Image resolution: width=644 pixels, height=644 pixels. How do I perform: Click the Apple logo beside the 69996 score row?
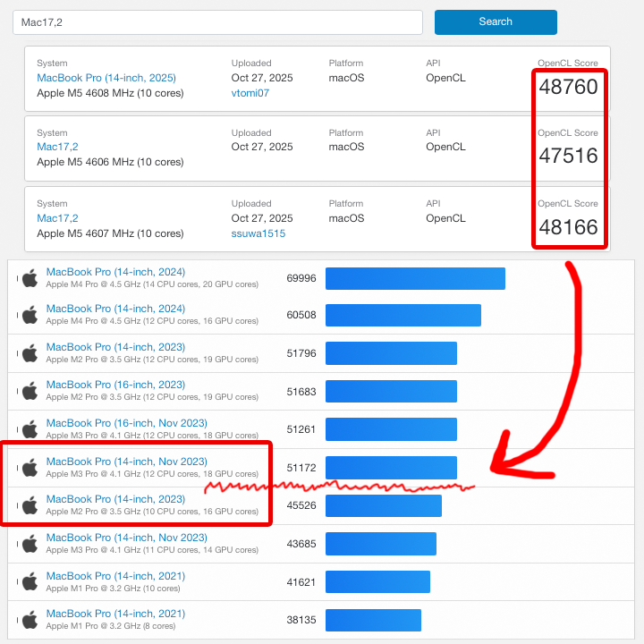tap(30, 278)
